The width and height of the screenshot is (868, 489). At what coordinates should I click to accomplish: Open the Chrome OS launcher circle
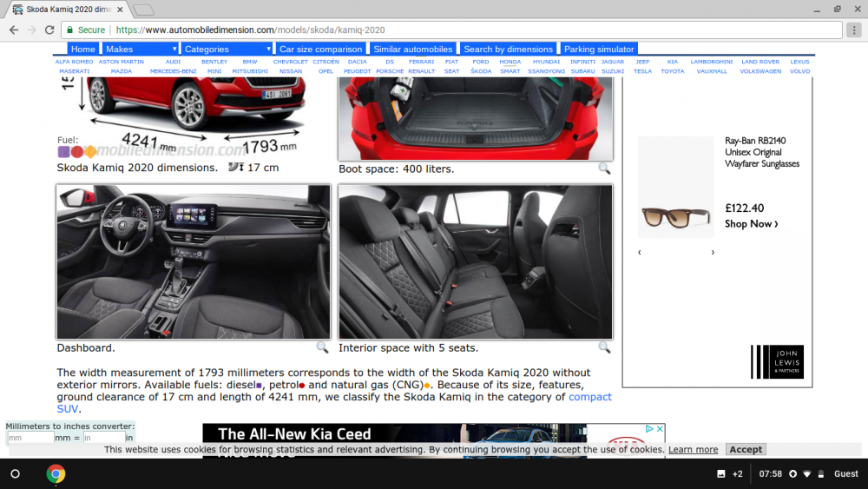pyautogui.click(x=16, y=474)
